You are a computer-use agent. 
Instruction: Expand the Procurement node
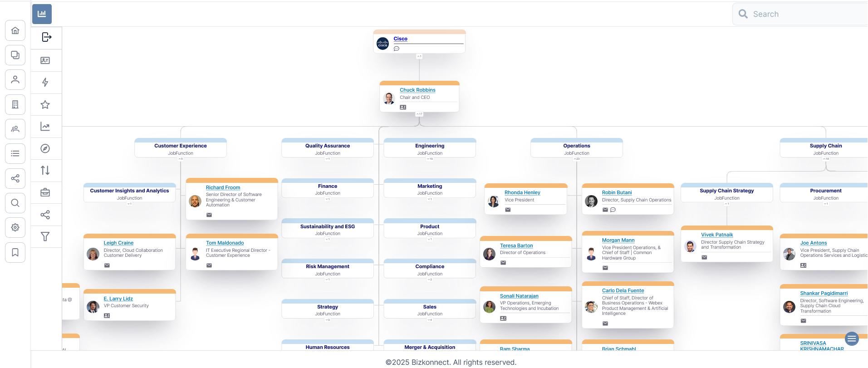(826, 204)
